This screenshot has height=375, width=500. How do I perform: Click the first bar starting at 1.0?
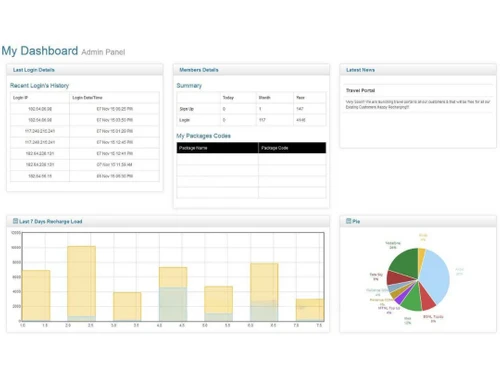coord(36,296)
